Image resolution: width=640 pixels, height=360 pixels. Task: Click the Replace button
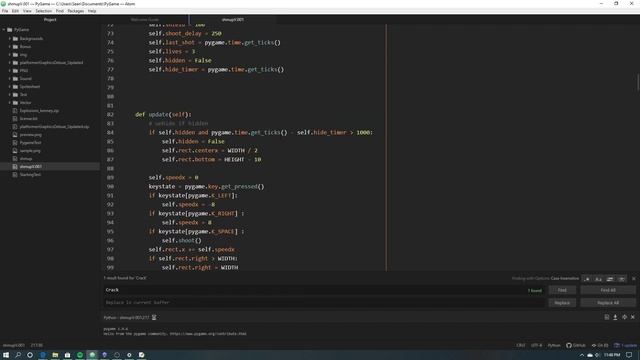tap(562, 303)
